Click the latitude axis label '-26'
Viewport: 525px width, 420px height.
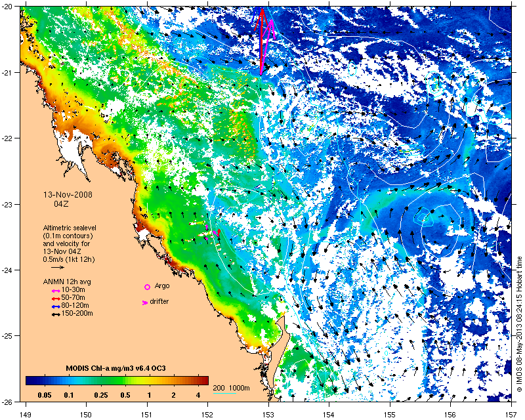tap(9, 401)
